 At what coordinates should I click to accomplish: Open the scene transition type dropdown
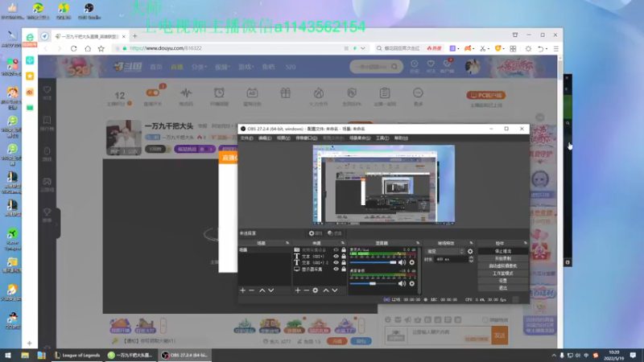pyautogui.click(x=445, y=251)
